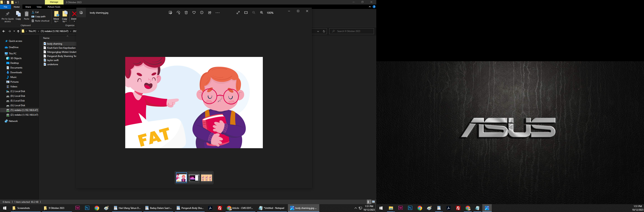Image resolution: width=644 pixels, height=212 pixels.
Task: Select Quick access in navigation pane
Action: (x=15, y=41)
